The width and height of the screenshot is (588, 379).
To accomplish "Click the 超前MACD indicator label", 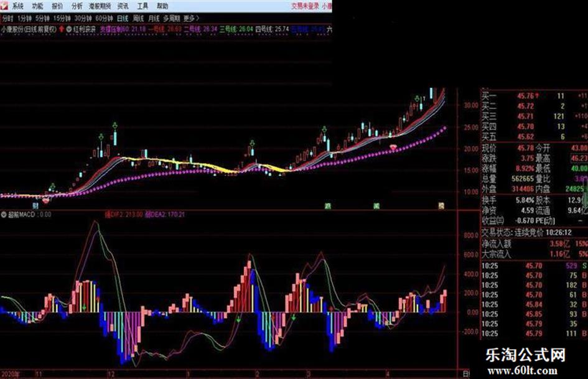I will click(21, 215).
